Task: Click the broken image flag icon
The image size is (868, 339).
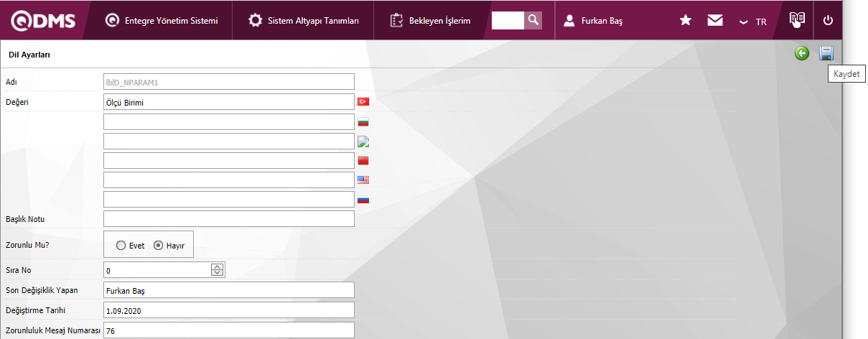Action: (363, 141)
